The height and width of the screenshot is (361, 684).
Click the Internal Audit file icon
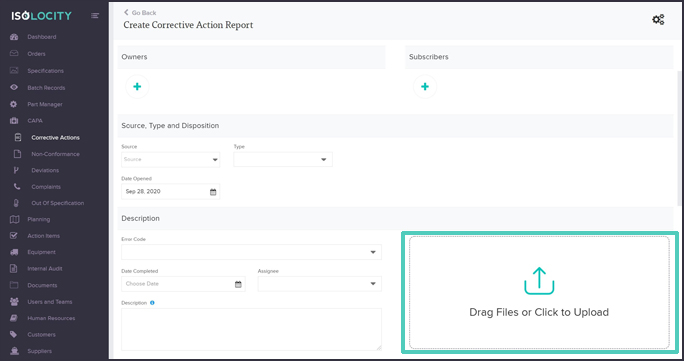pyautogui.click(x=14, y=269)
